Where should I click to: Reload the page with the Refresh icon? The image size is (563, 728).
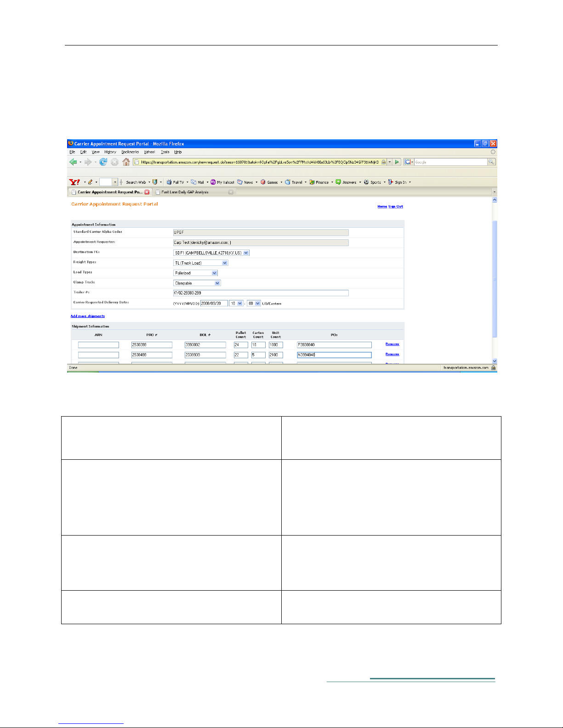tap(103, 162)
